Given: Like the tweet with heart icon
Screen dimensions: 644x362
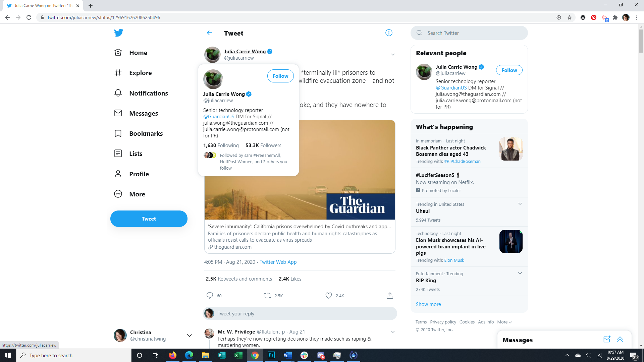Looking at the screenshot, I should (x=329, y=296).
